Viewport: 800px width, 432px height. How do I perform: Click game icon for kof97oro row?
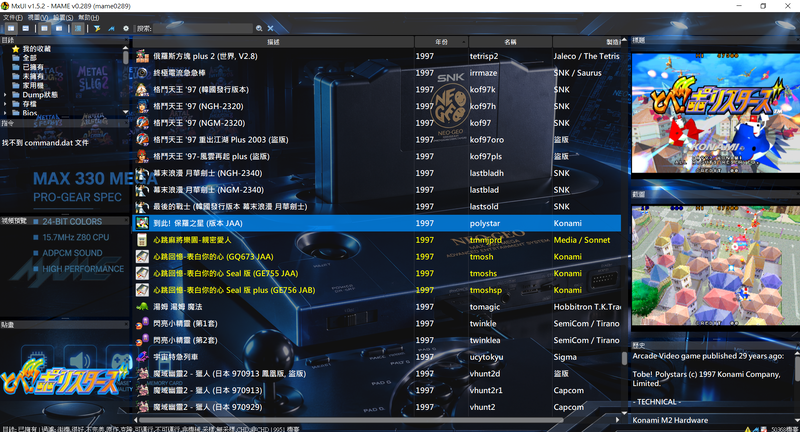(x=142, y=140)
